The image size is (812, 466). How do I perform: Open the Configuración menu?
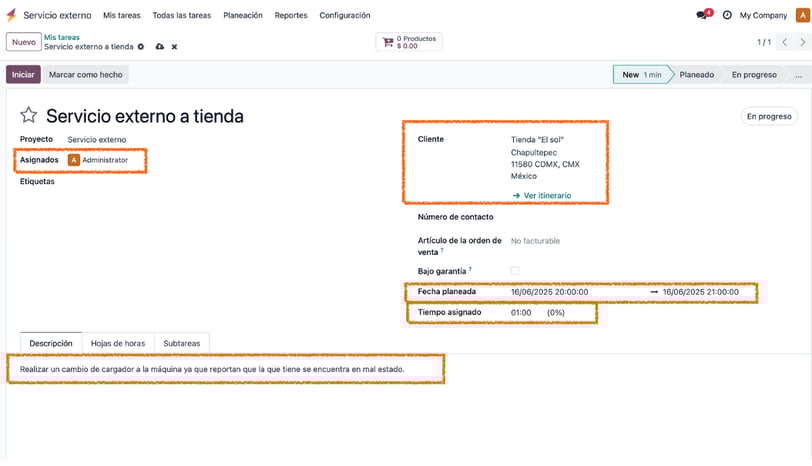tap(345, 16)
